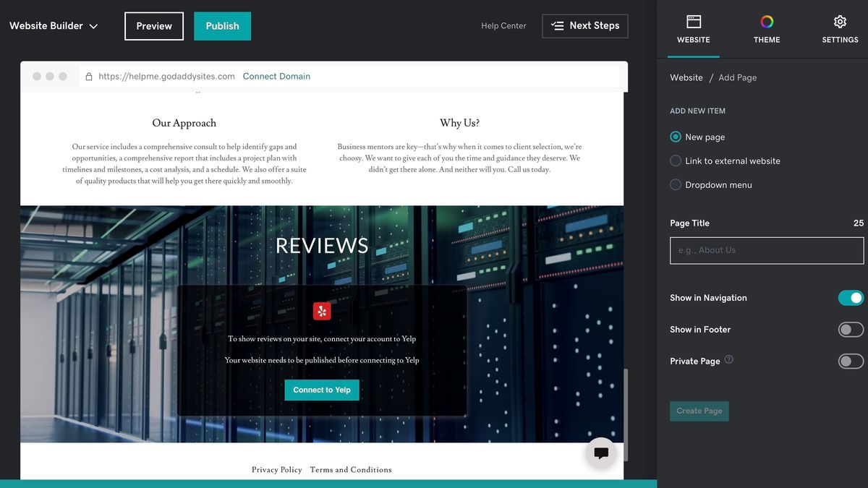Viewport: 868px width, 488px height.
Task: Click the Yelp logo icon
Action: pos(322,311)
